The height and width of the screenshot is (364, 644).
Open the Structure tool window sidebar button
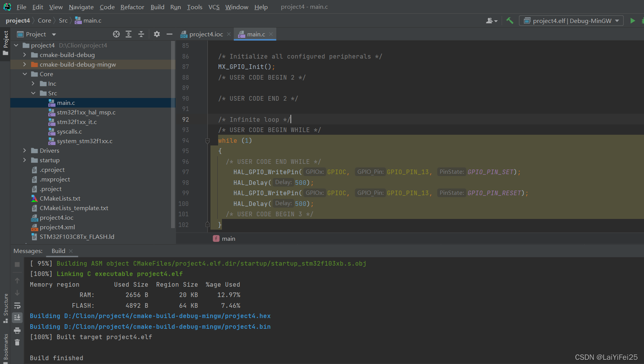point(5,308)
